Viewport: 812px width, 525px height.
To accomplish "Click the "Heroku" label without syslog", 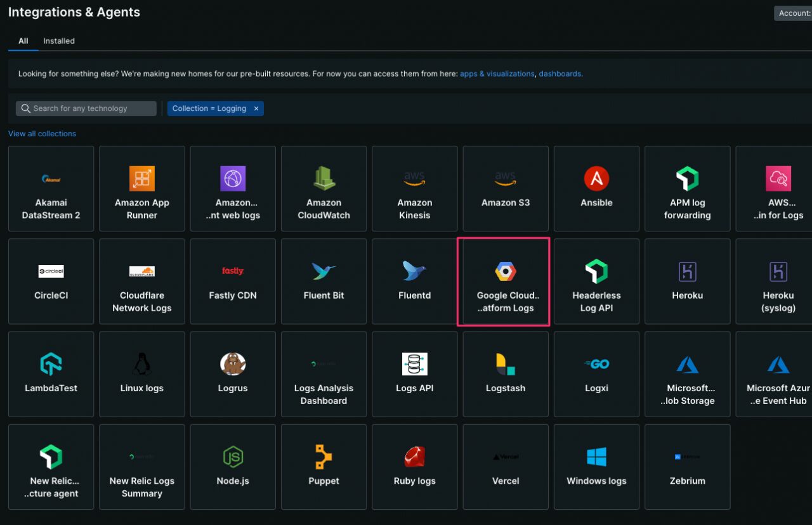I will tap(688, 295).
